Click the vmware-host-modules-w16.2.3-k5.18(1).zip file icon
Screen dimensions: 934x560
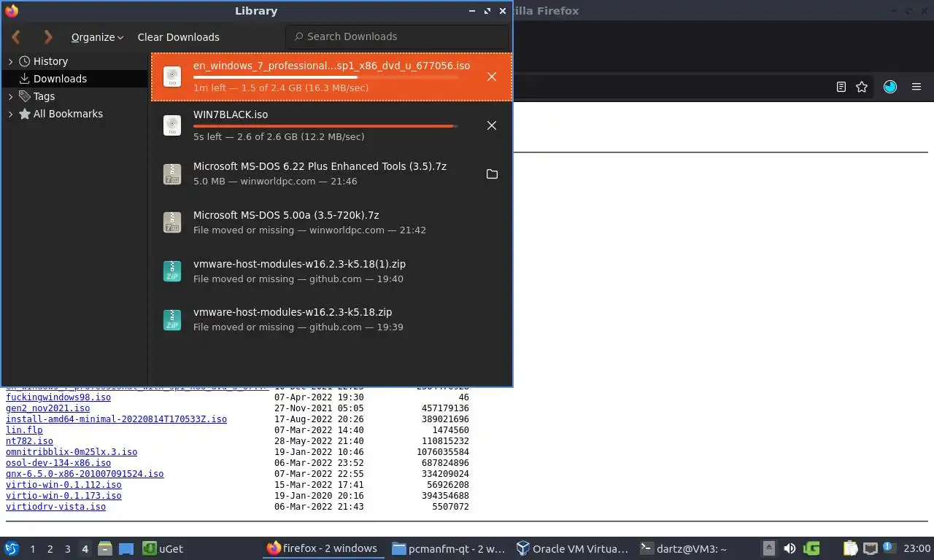tap(172, 271)
